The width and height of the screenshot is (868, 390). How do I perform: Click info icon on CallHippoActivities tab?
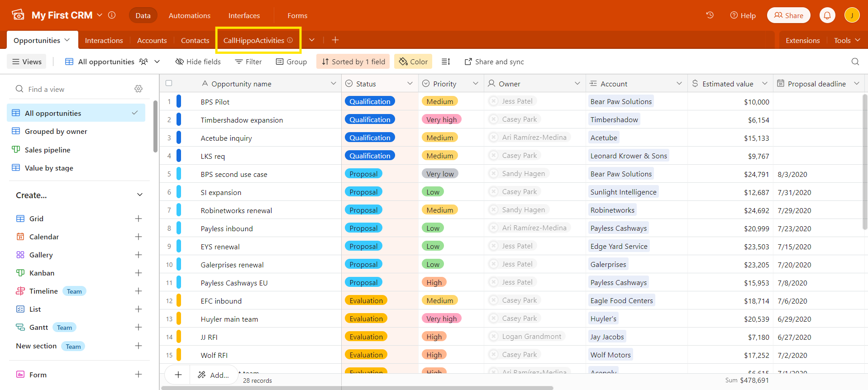click(290, 40)
